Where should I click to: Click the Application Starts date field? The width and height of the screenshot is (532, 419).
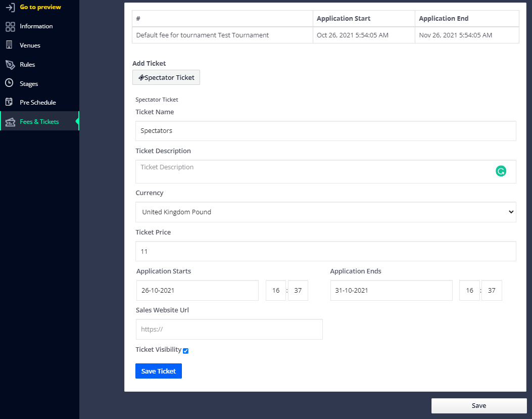[198, 291]
